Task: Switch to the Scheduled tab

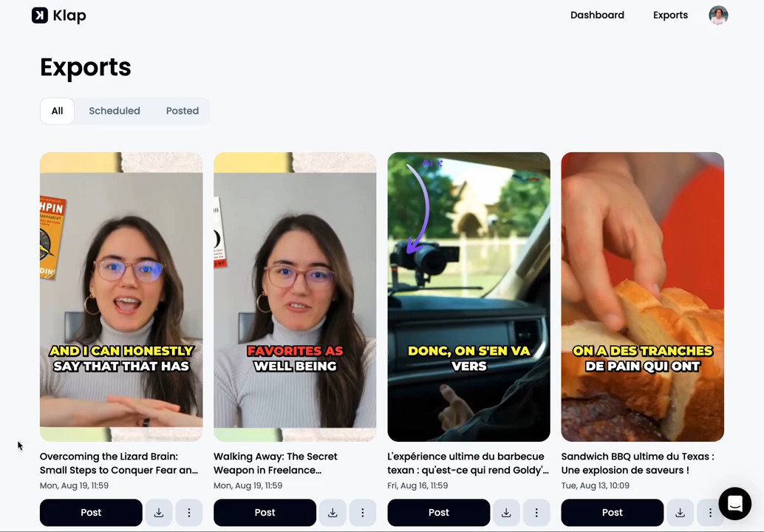Action: (115, 111)
